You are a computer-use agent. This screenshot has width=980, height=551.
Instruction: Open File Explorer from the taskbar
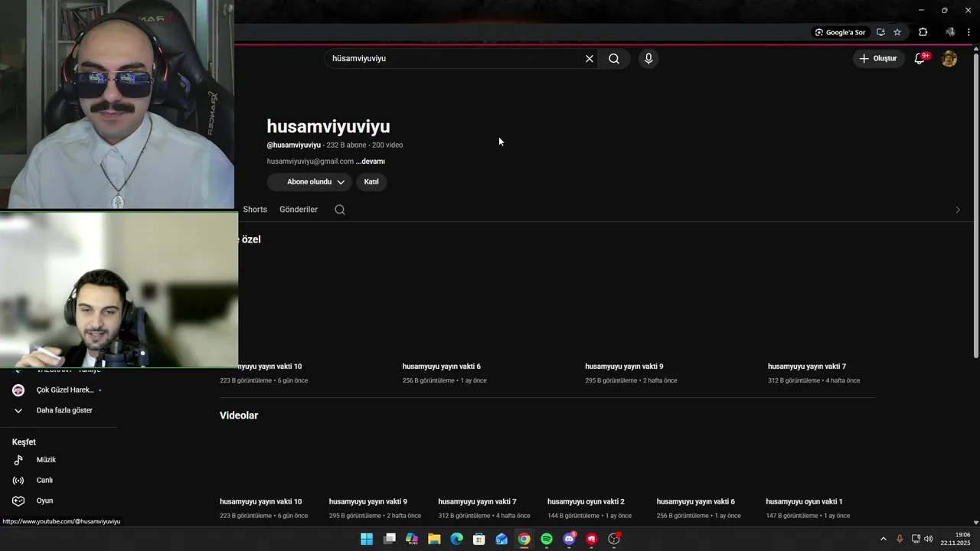(x=434, y=539)
